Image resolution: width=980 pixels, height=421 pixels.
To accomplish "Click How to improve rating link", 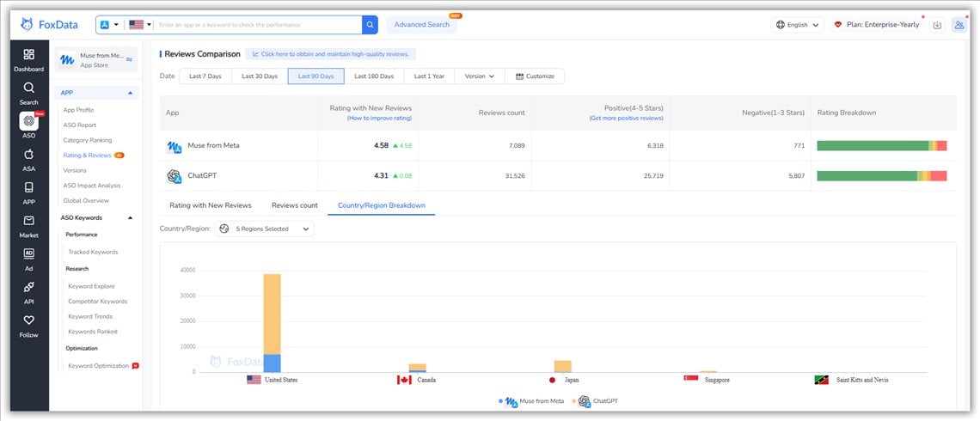I will pos(379,118).
